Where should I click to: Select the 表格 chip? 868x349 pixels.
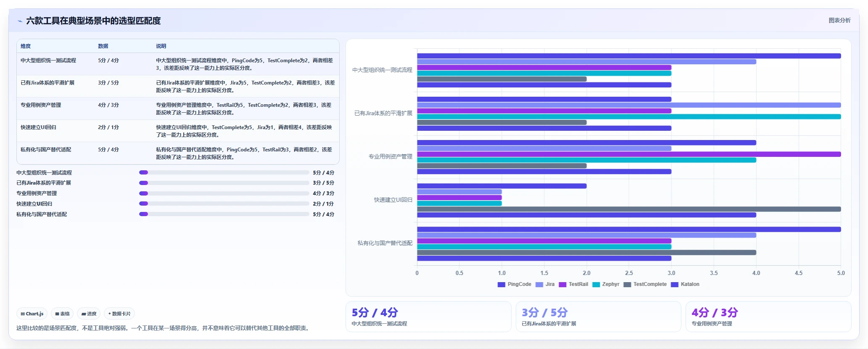pos(62,314)
